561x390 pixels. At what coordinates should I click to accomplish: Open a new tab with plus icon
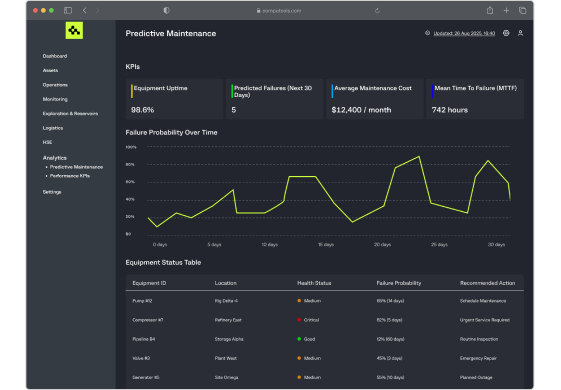coord(506,10)
